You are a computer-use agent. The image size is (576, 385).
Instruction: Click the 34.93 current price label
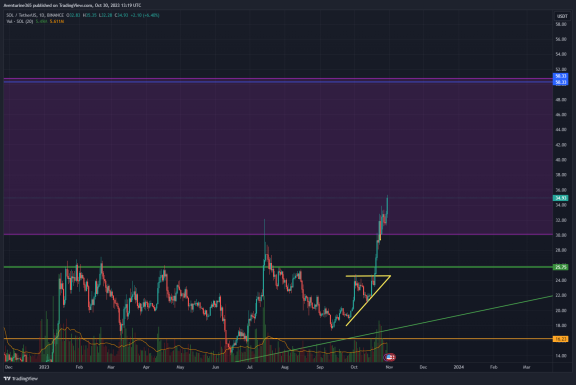point(561,198)
